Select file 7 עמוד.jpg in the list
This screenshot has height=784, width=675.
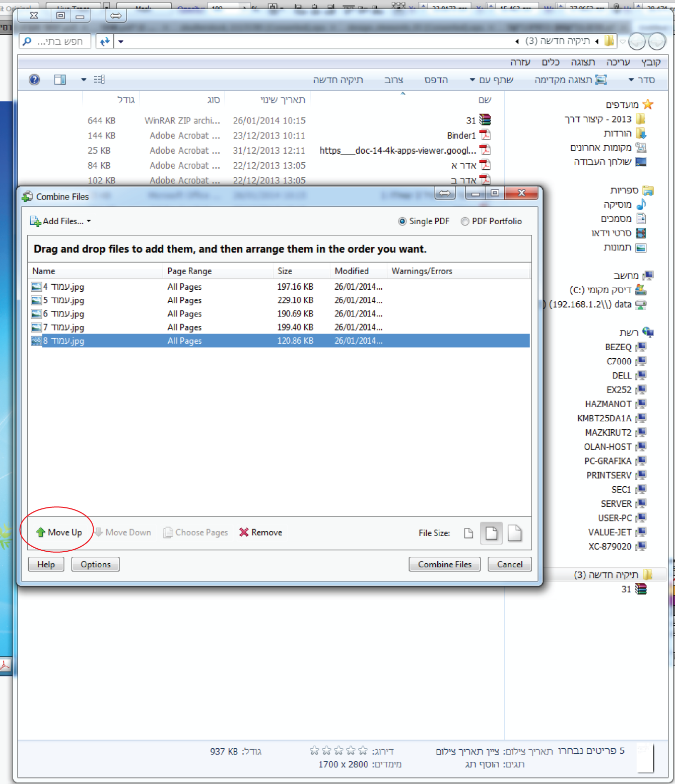[280, 328]
